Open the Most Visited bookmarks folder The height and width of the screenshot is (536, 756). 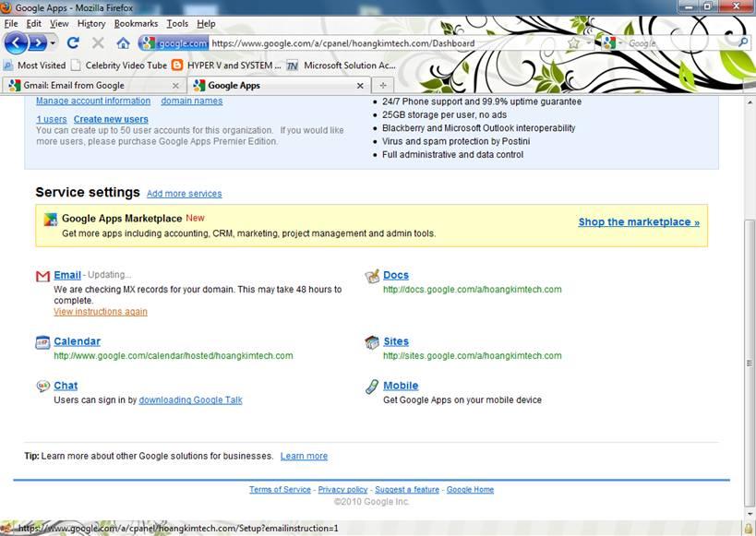coord(34,66)
